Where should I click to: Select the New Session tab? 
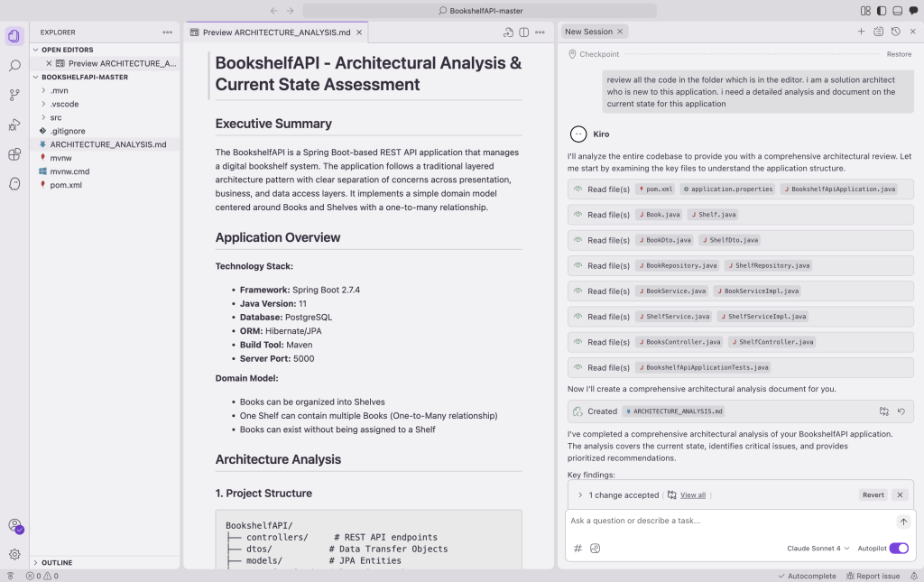tap(587, 31)
